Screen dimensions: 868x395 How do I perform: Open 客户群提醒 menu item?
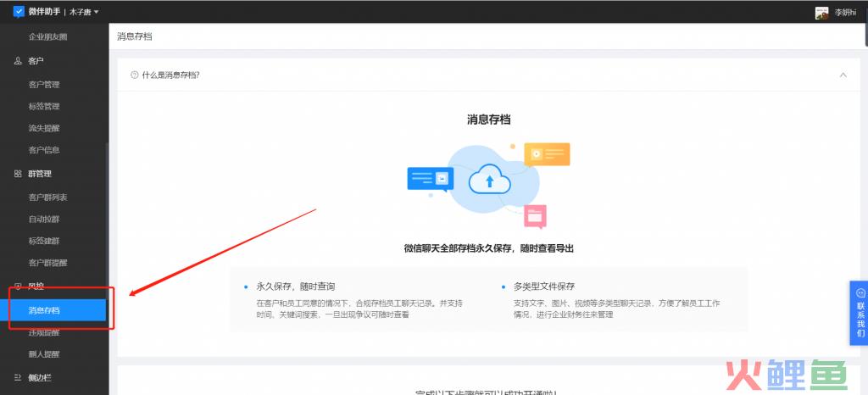pos(47,263)
